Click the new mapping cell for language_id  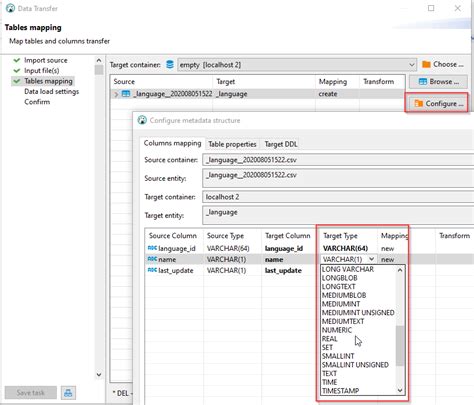(387, 248)
